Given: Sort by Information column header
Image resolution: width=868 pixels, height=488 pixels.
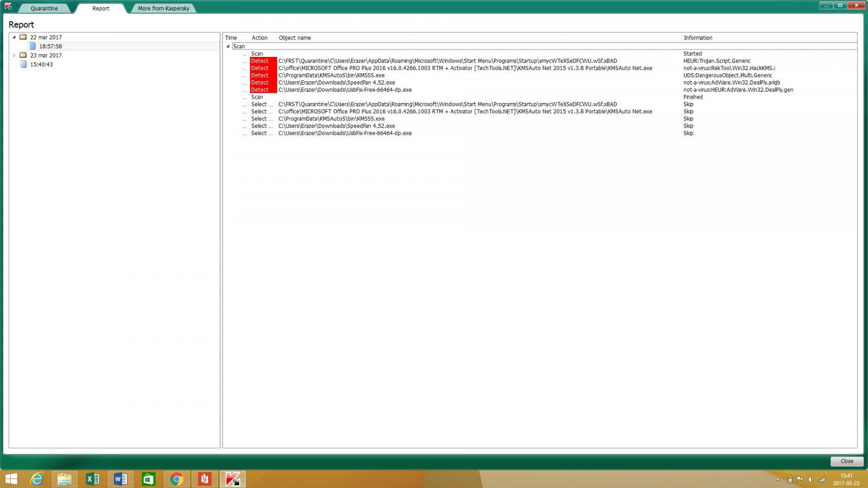Looking at the screenshot, I should pos(698,38).
